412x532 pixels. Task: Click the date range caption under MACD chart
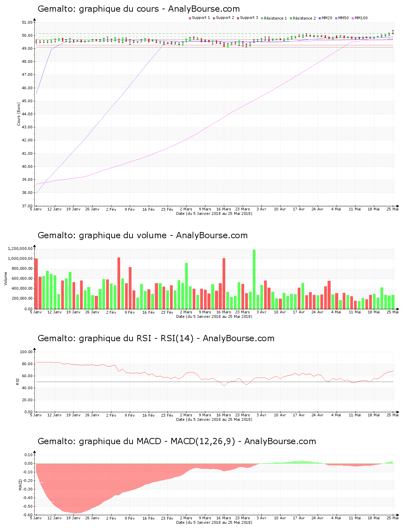tap(214, 522)
